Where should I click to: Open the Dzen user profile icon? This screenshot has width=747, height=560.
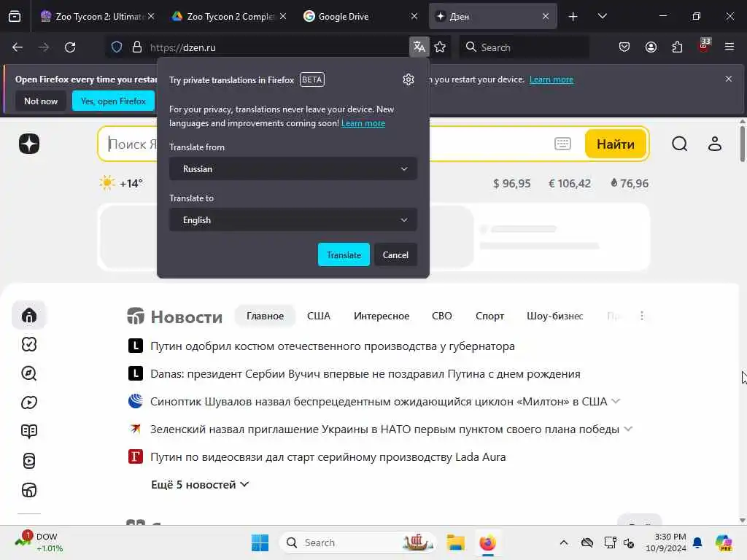tap(715, 144)
